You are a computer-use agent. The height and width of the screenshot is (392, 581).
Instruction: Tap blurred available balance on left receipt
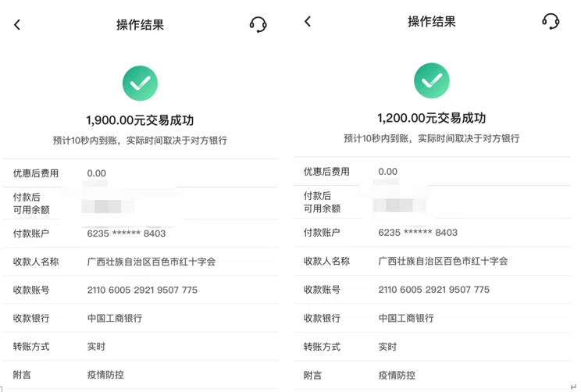click(x=108, y=206)
